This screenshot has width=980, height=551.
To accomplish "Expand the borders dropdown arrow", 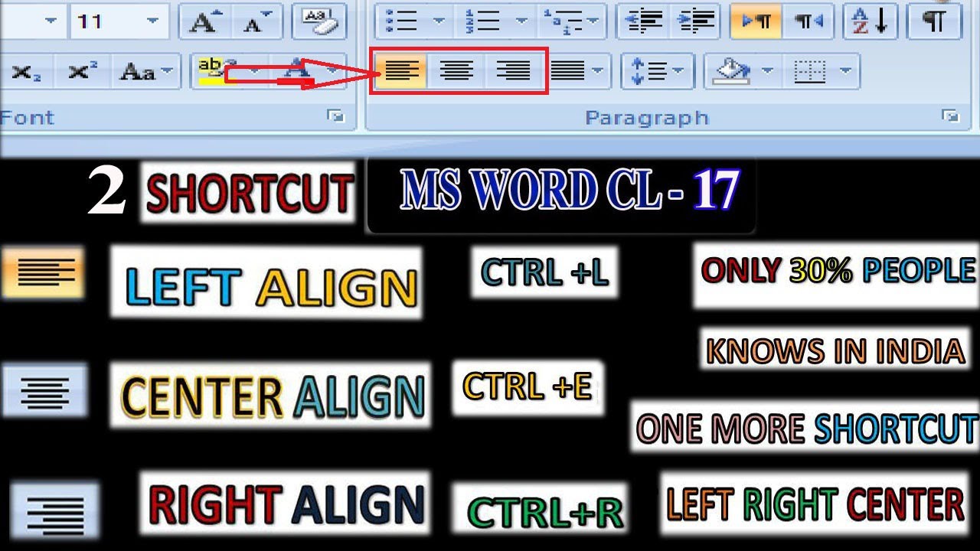I will pos(845,72).
